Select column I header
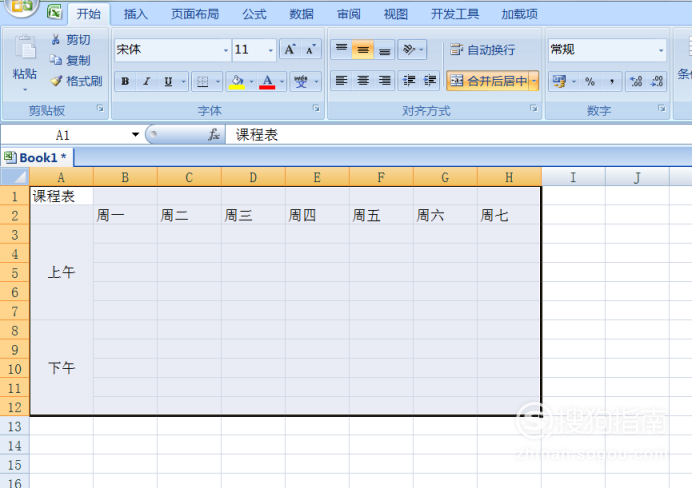The width and height of the screenshot is (692, 488). pos(573,177)
